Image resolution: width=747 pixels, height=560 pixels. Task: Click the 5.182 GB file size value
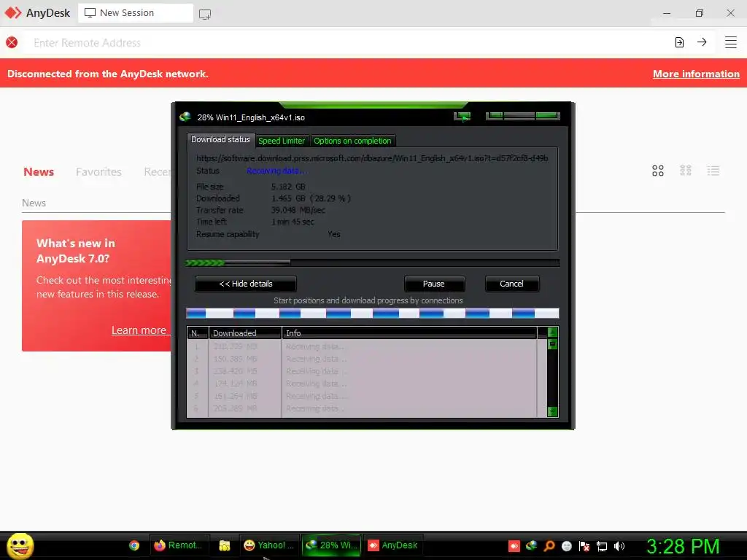coord(288,187)
